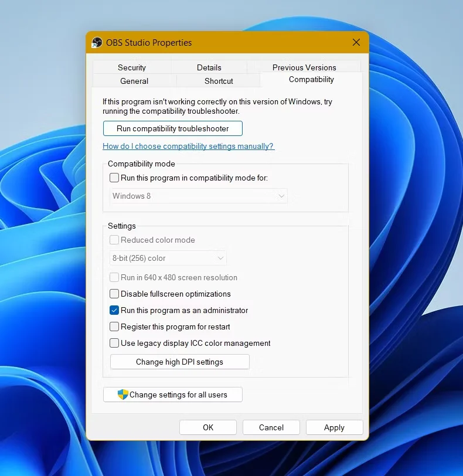Close the OBS Studio Properties dialog
This screenshot has width=463, height=476.
pyautogui.click(x=356, y=42)
